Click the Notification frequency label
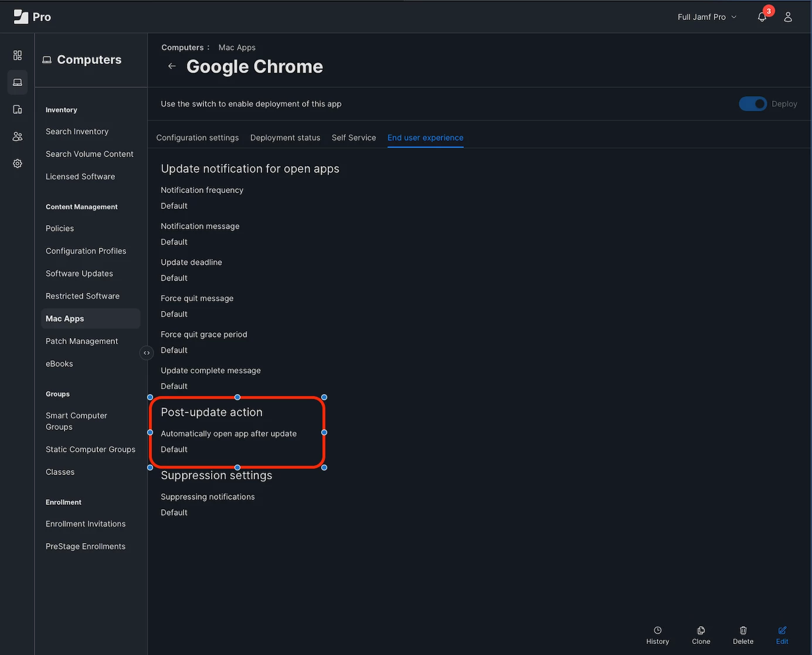This screenshot has width=812, height=655. tap(202, 190)
